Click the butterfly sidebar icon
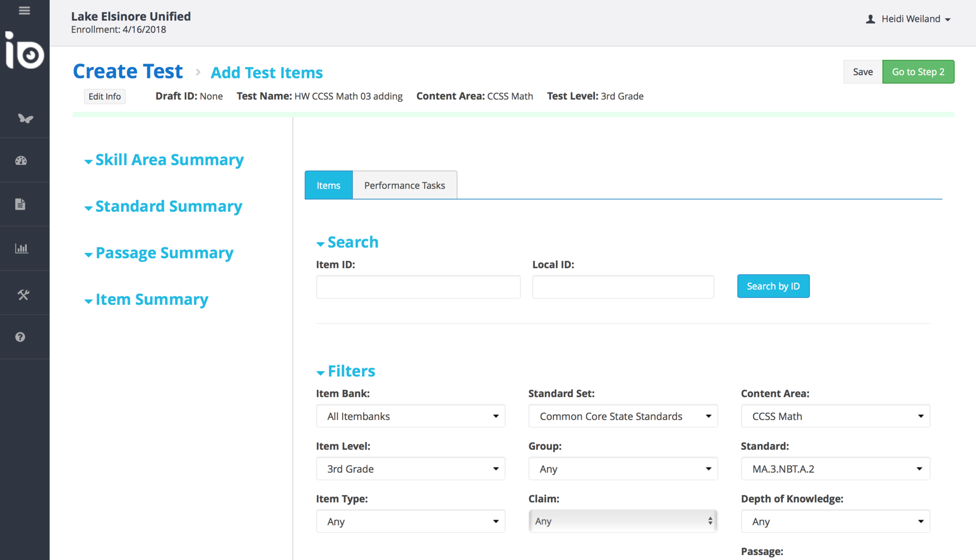Viewport: 976px width, 560px height. (x=25, y=118)
